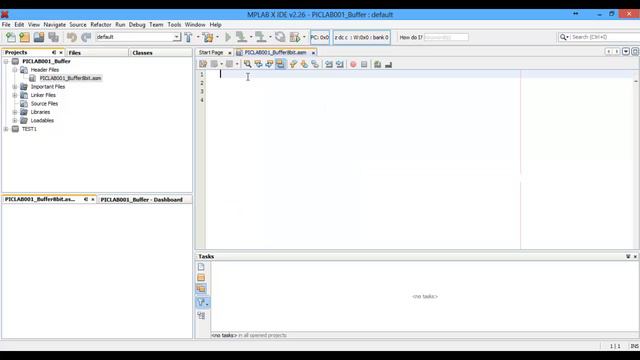This screenshot has width=640, height=360.
Task: Open the Clean and Build dropdown arrow
Action: [x=217, y=37]
